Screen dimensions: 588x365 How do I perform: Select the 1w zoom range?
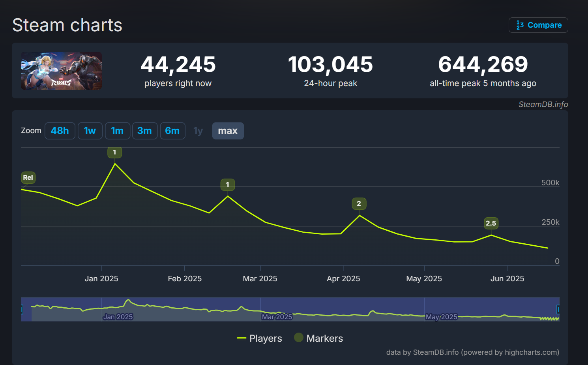click(x=90, y=131)
